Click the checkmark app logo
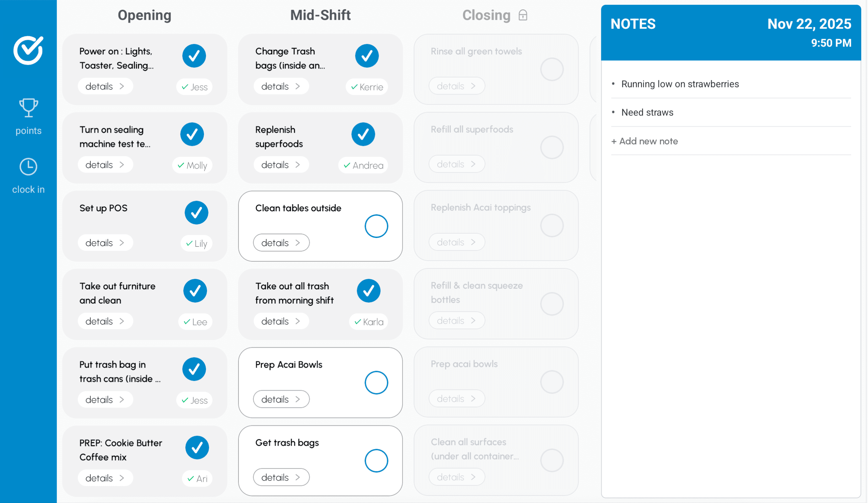The width and height of the screenshot is (868, 503). click(28, 50)
